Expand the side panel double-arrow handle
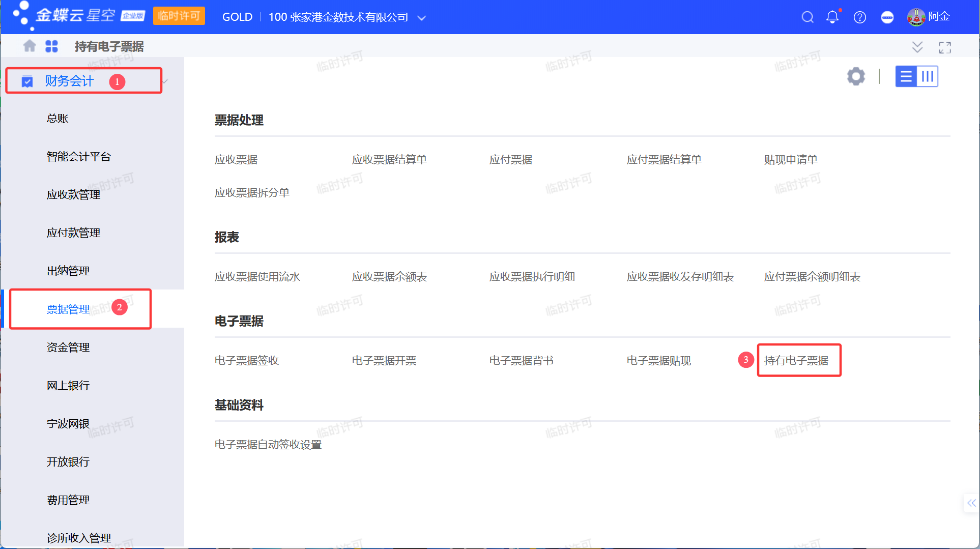This screenshot has width=980, height=549. point(971,503)
